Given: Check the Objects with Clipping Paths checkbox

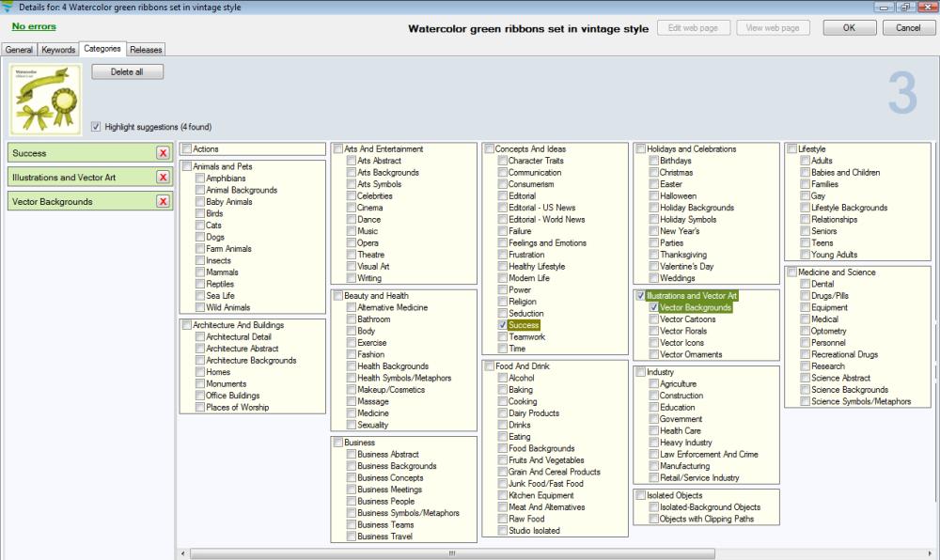Looking at the screenshot, I should tap(654, 519).
